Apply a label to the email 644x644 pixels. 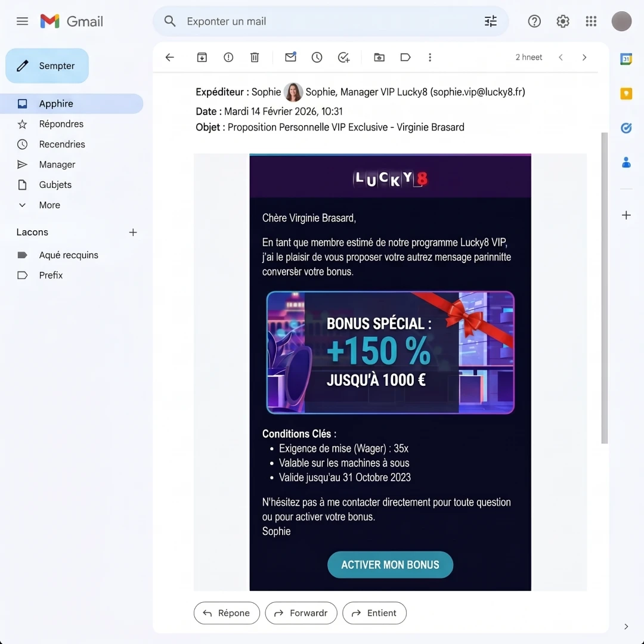point(405,57)
